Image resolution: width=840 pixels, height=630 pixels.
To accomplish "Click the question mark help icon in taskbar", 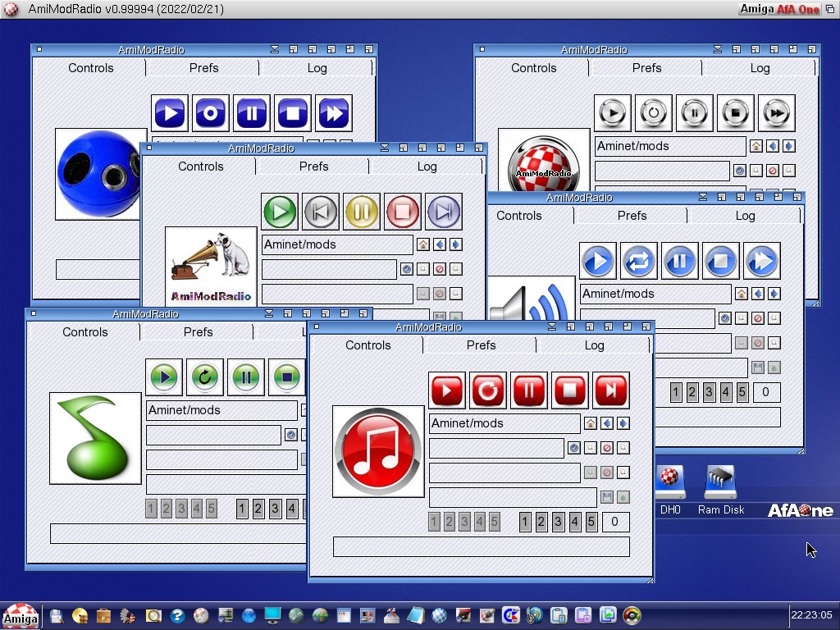I will pyautogui.click(x=176, y=615).
